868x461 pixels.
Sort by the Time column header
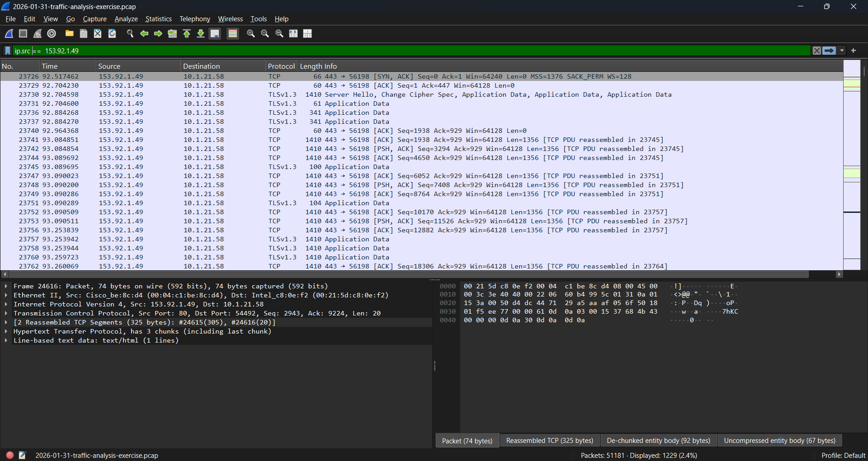point(68,66)
